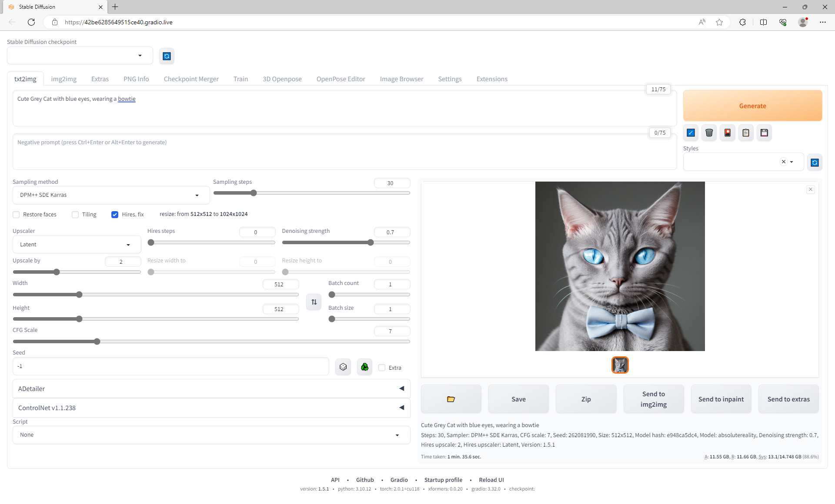Uncheck the Hires. fix checkbox
The width and height of the screenshot is (835, 504).
(x=115, y=215)
